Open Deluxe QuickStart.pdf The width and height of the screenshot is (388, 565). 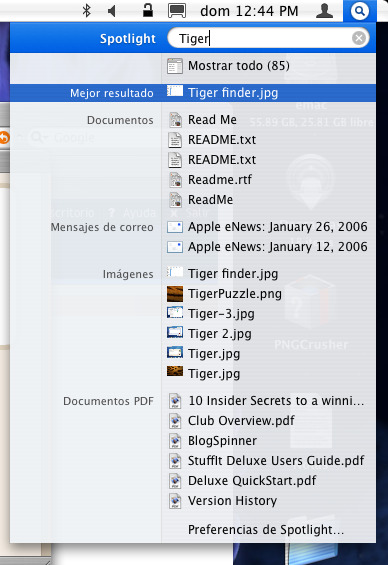(x=252, y=481)
